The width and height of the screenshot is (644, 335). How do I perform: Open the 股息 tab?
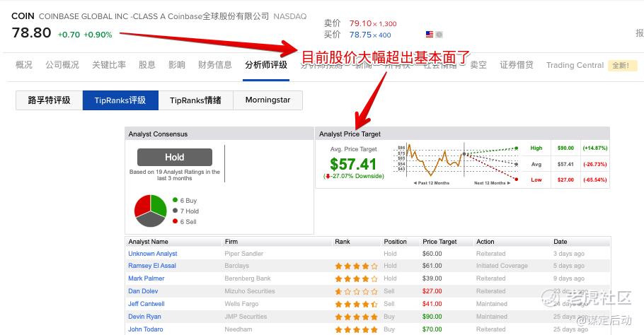click(147, 65)
